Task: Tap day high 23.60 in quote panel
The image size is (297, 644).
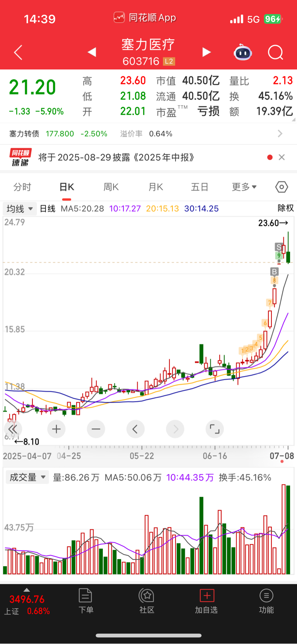Action: (x=133, y=81)
